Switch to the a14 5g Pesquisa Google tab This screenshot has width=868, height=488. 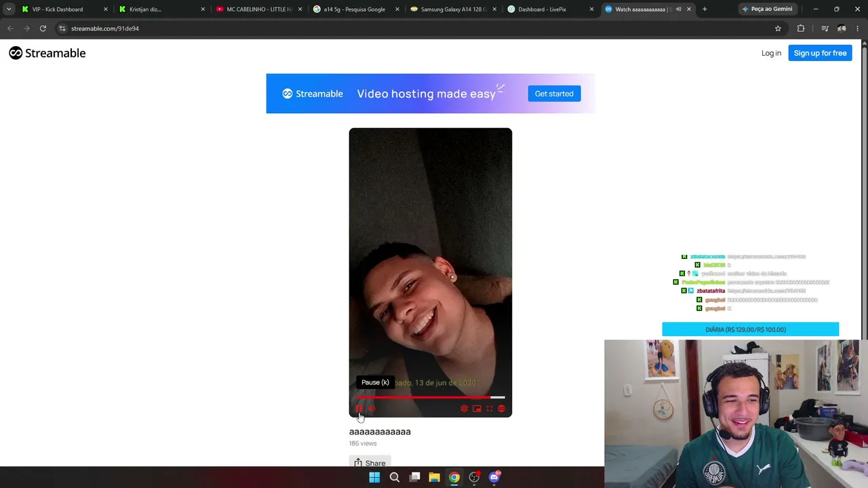355,9
